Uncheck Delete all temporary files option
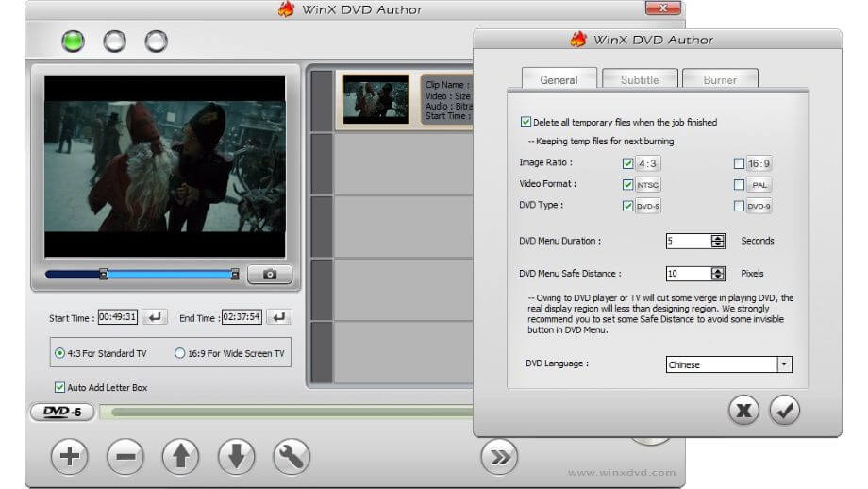 526,122
